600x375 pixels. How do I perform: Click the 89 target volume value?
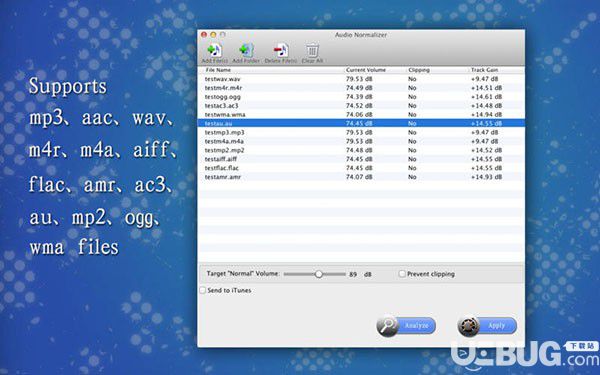tap(353, 274)
